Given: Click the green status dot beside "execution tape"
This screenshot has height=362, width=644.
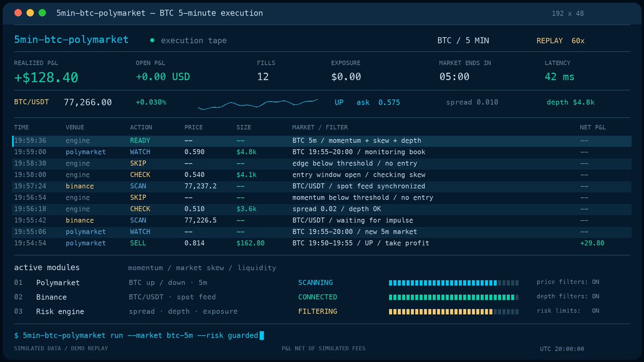Looking at the screenshot, I should pyautogui.click(x=152, y=40).
